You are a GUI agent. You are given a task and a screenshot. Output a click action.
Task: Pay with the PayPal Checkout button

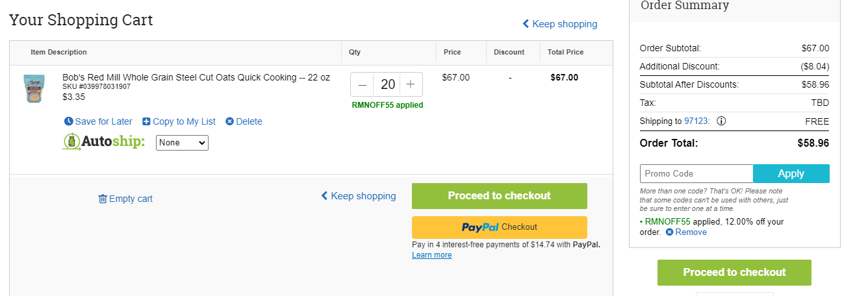tap(500, 227)
